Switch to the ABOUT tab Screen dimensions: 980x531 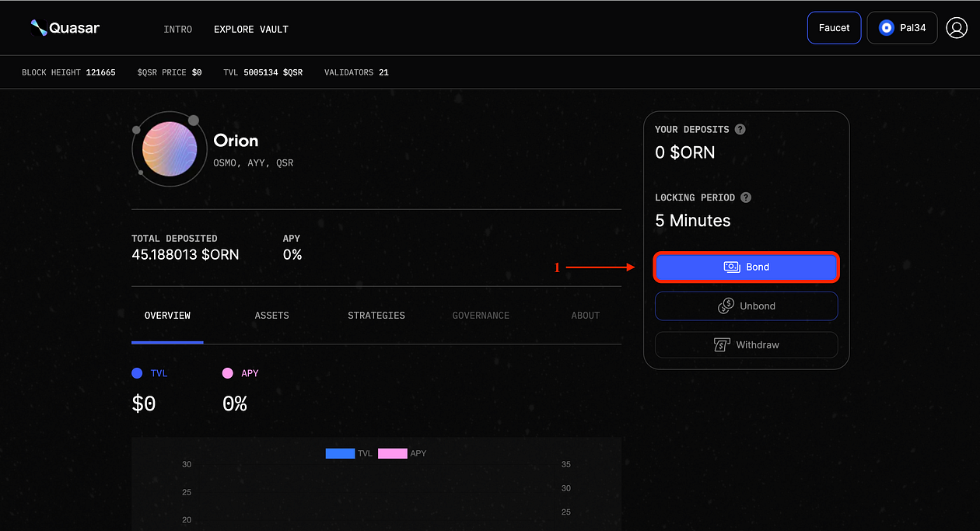pos(586,316)
